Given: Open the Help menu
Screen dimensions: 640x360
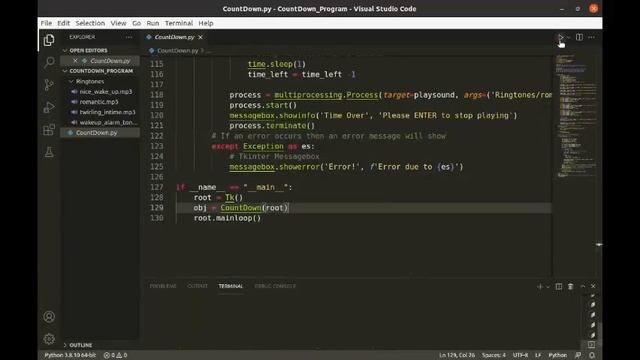Looking at the screenshot, I should point(206,23).
